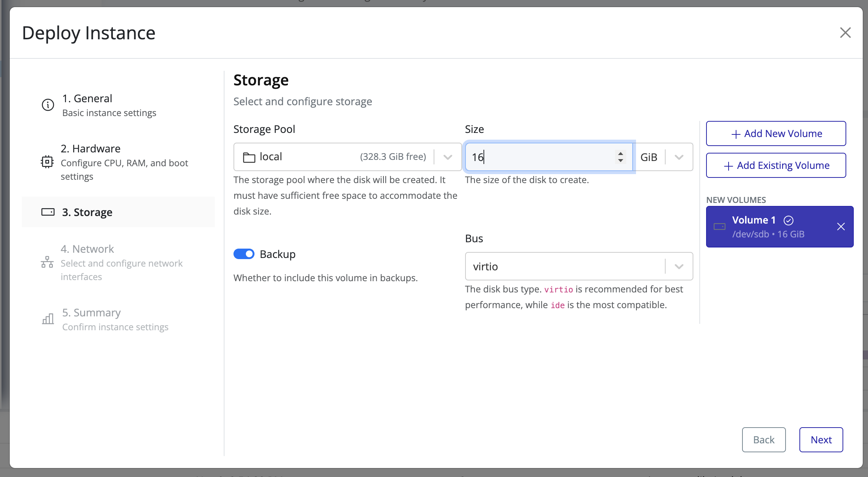The width and height of the screenshot is (868, 477).
Task: Open the GiB size unit dropdown
Action: (x=679, y=157)
